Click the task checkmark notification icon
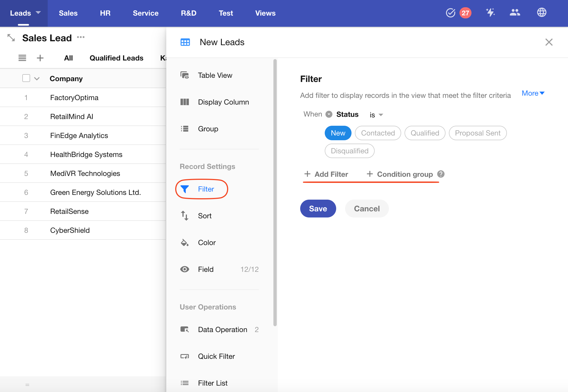 point(450,13)
